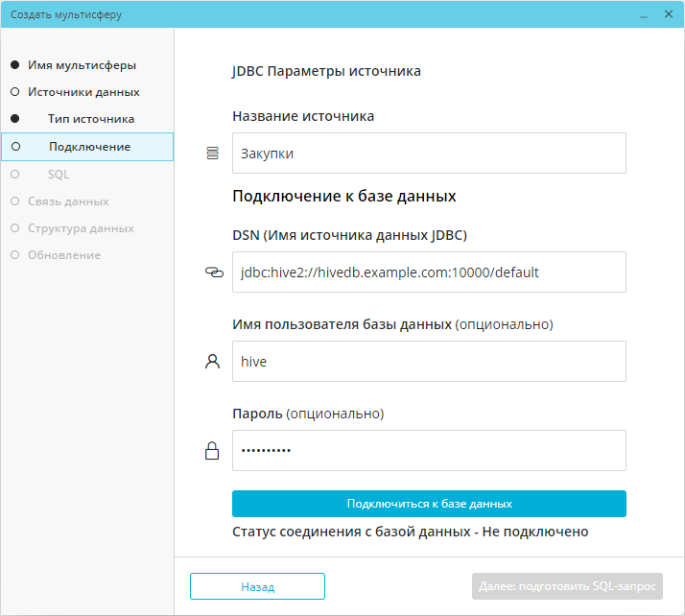This screenshot has width=685, height=616.
Task: Click into the Пароль input field
Action: point(429,451)
